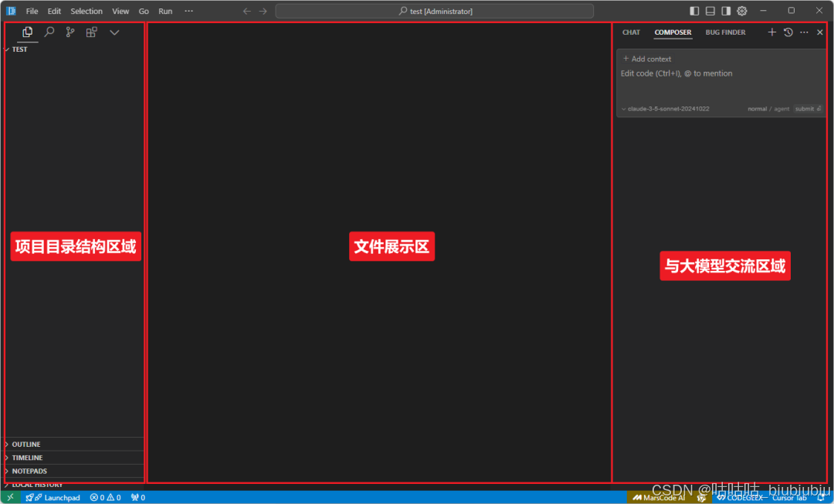Image resolution: width=834 pixels, height=504 pixels.
Task: Open the Explorer view icon
Action: pyautogui.click(x=27, y=32)
